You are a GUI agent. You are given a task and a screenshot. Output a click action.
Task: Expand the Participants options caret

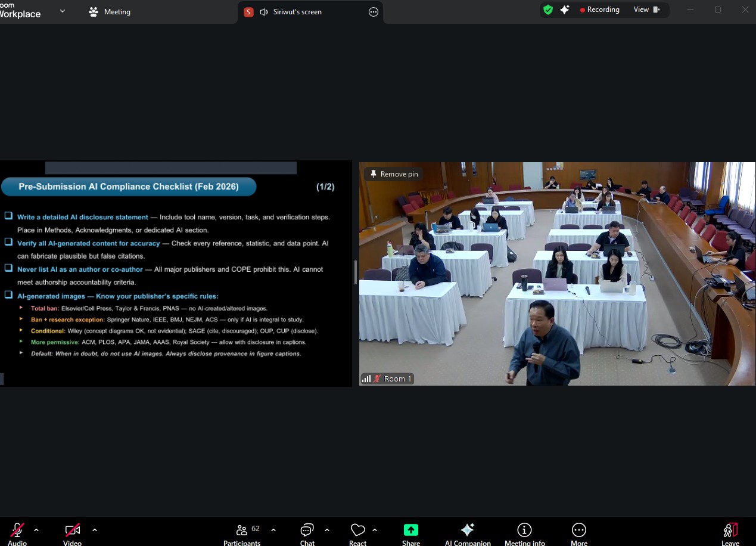click(x=273, y=530)
